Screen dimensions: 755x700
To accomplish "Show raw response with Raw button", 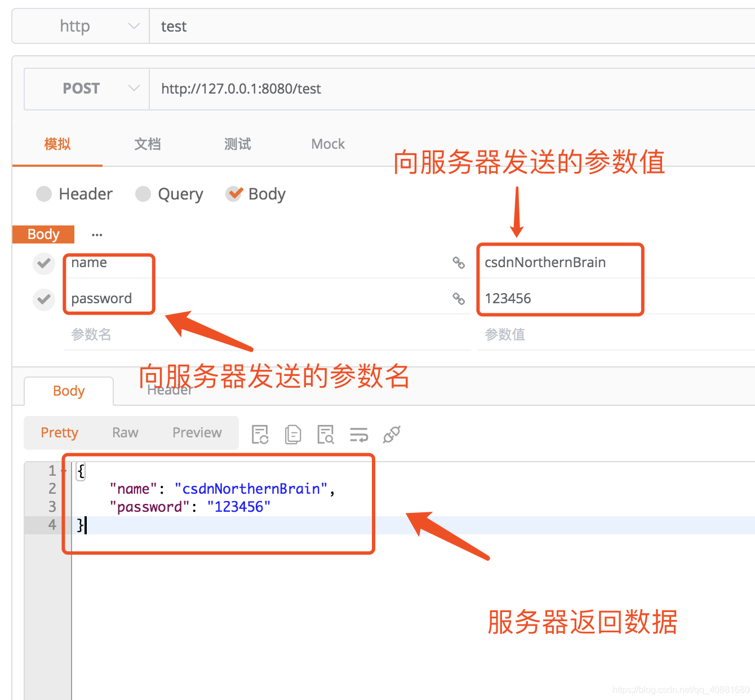I will click(x=125, y=432).
